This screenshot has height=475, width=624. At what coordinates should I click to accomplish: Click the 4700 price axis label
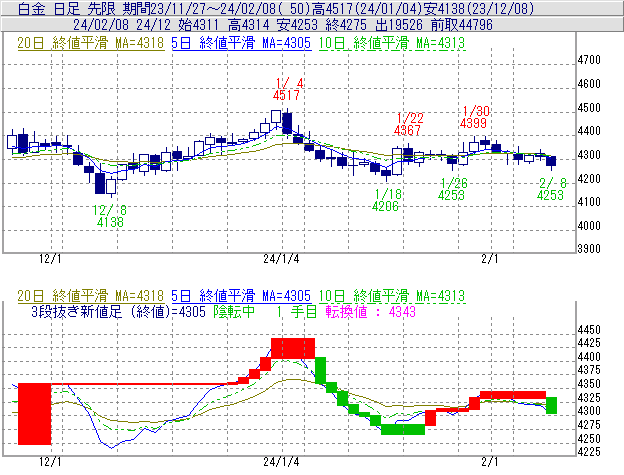pos(589,60)
